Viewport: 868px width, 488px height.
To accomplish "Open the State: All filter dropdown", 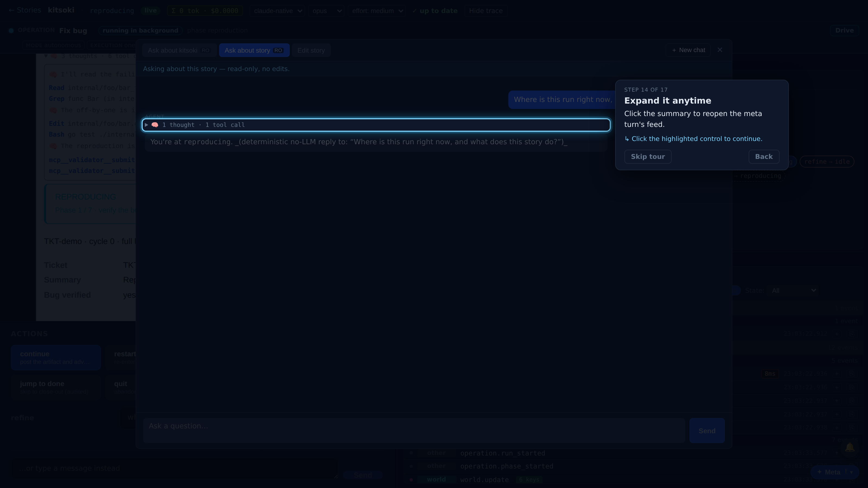I will click(793, 290).
